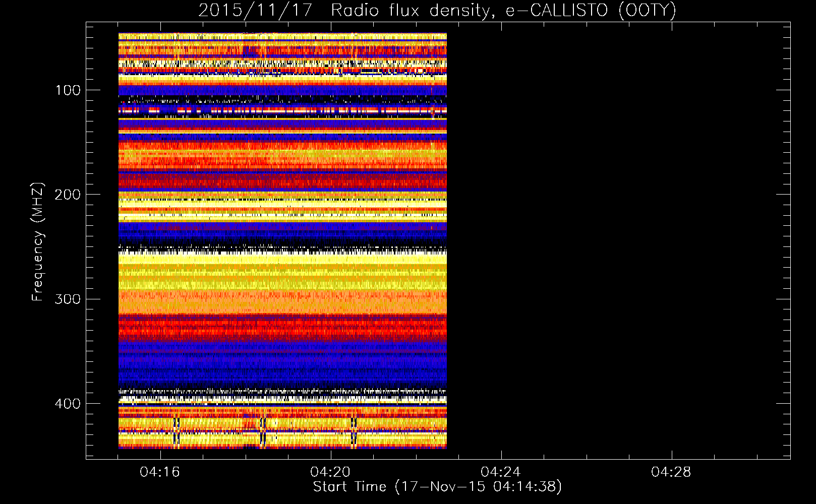Viewport: 816px width, 504px height.
Task: Select the 300 frequency tick label
Action: pos(68,299)
